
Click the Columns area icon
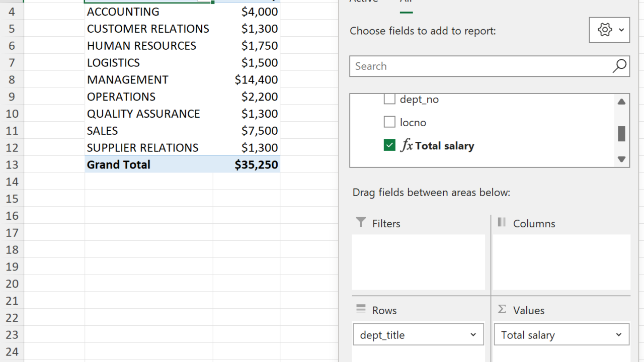pyautogui.click(x=502, y=223)
